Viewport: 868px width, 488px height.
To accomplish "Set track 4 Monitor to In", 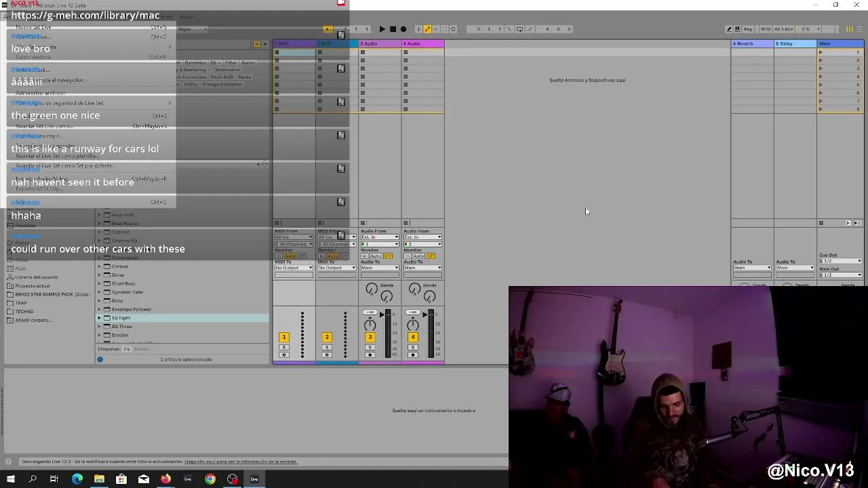I will [407, 256].
